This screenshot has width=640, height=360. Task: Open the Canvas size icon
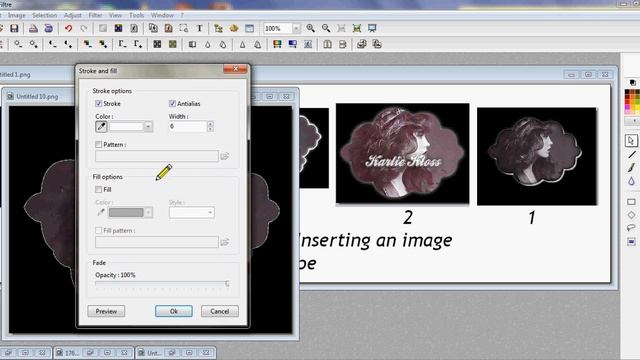click(168, 28)
